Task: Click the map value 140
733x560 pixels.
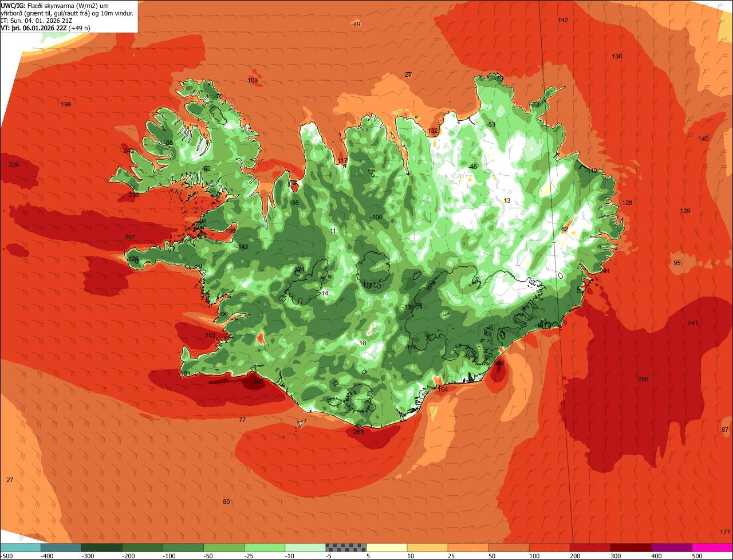Action: point(703,139)
